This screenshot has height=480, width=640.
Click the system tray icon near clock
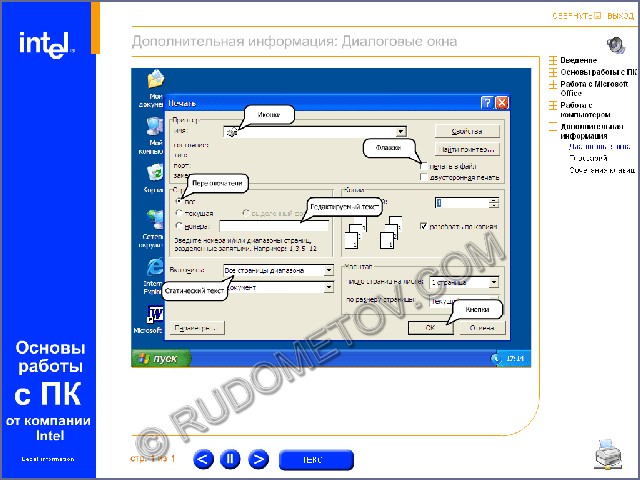pyautogui.click(x=496, y=359)
